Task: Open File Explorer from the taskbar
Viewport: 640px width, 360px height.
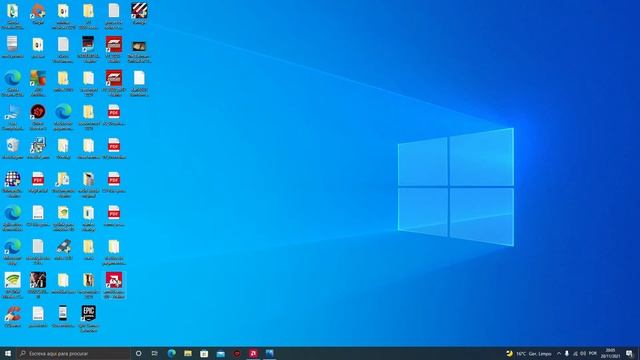Action: [x=188, y=353]
